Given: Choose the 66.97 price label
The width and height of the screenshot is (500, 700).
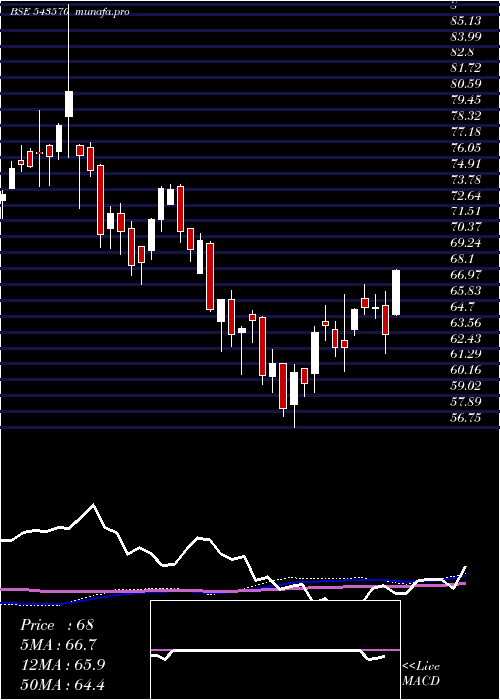Looking at the screenshot, I should point(466,275).
